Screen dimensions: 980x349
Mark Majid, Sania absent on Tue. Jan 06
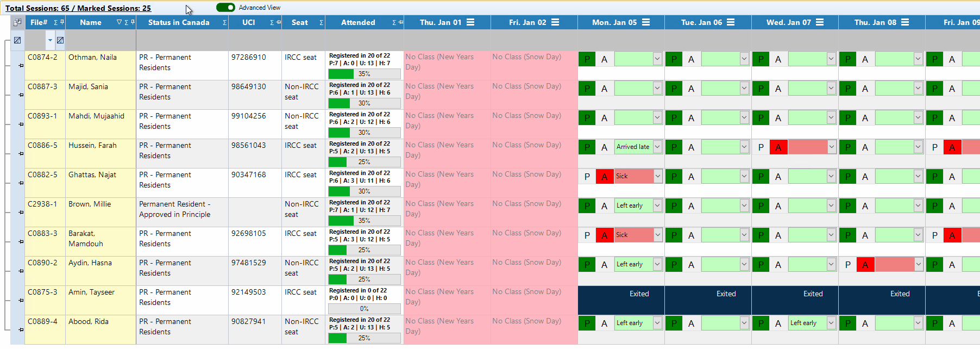click(691, 89)
